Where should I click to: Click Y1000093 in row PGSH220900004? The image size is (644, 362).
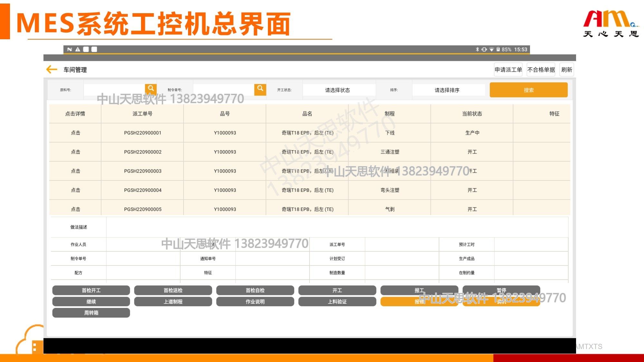point(225,190)
